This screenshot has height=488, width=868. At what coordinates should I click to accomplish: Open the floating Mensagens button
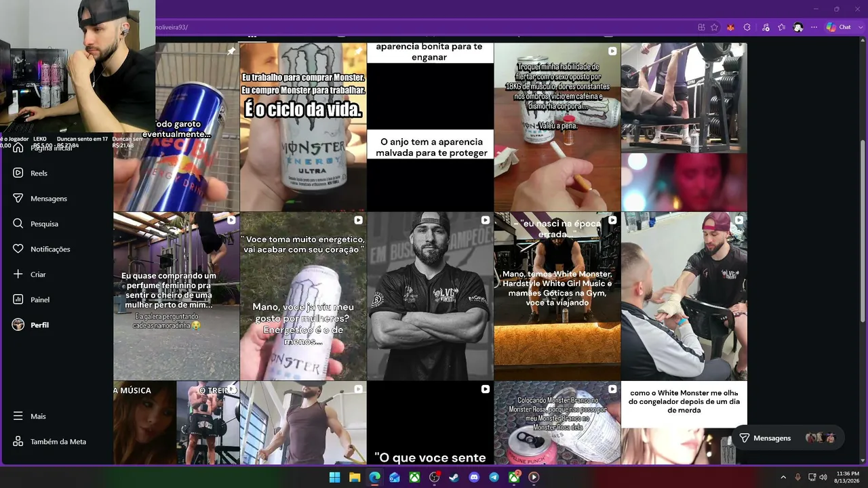(788, 438)
